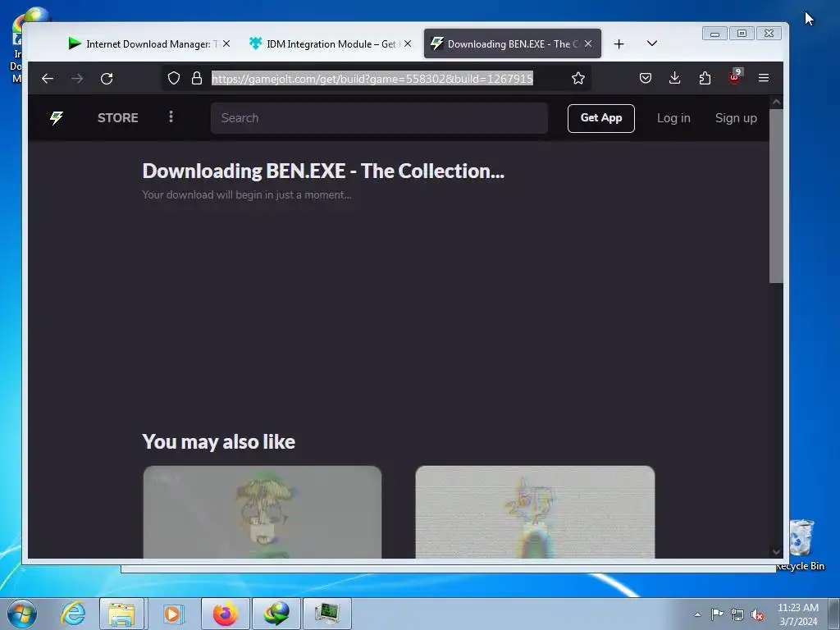The width and height of the screenshot is (840, 630).
Task: Show hidden system tray icons
Action: pos(697,614)
